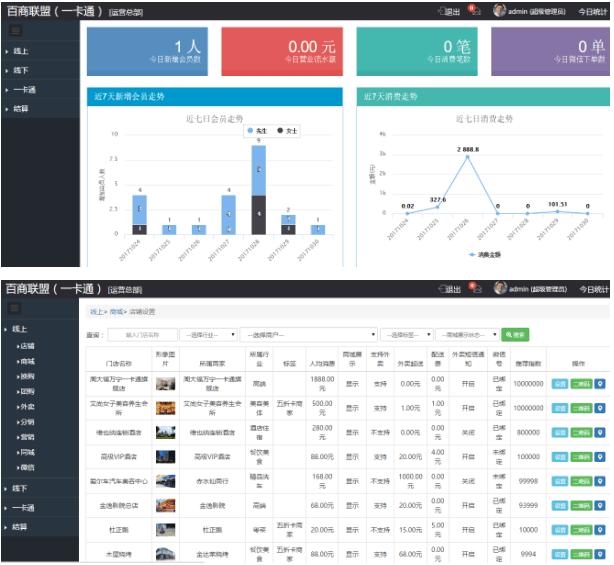Click the admin avatar in the store settings header
Viewport: 614px width, 565px height.
coord(499,289)
